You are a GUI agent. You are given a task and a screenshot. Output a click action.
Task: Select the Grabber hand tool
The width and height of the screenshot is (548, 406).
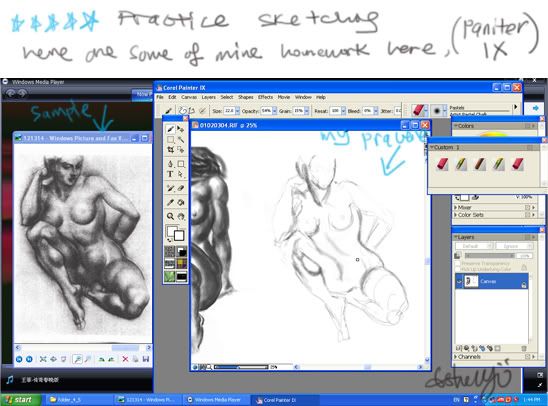[x=180, y=216]
